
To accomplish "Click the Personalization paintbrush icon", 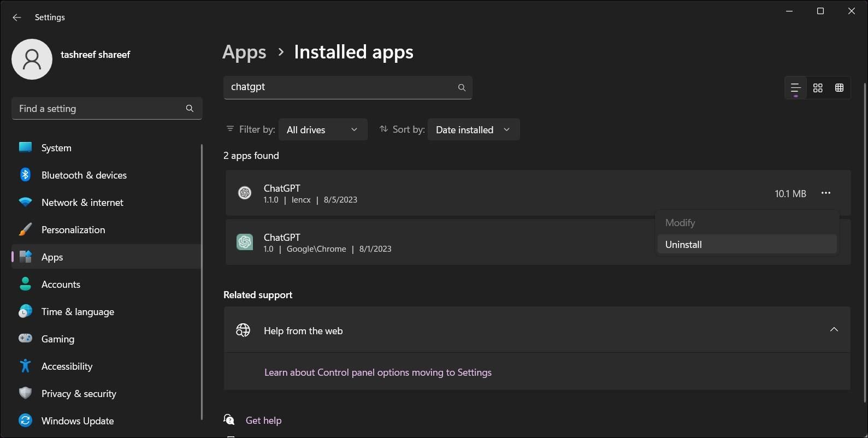I will [x=25, y=229].
